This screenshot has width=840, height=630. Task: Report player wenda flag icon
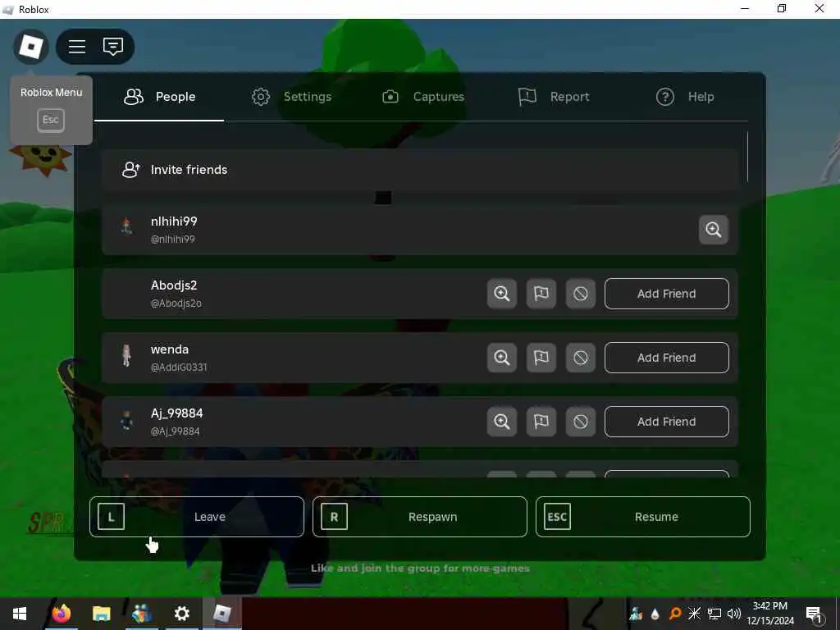pyautogui.click(x=541, y=358)
